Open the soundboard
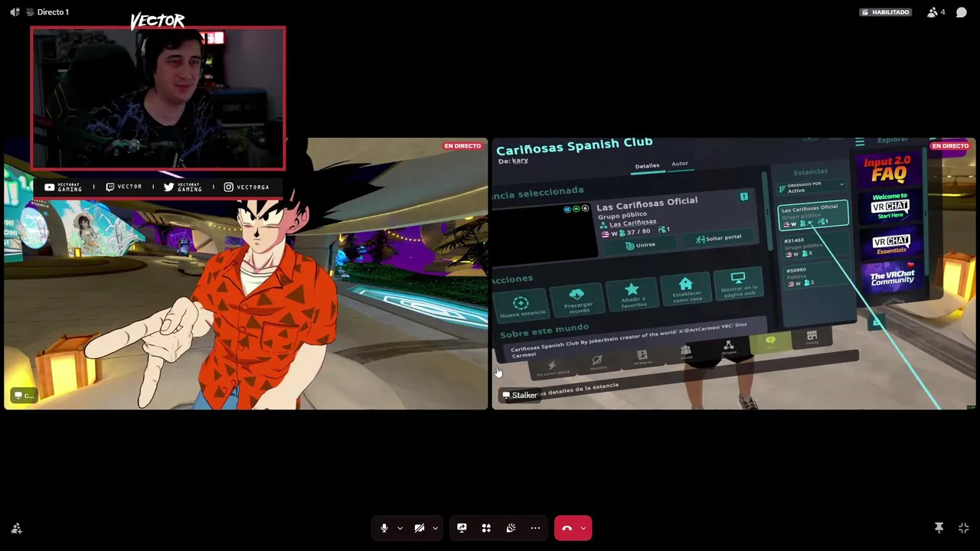This screenshot has height=551, width=980. [x=511, y=528]
